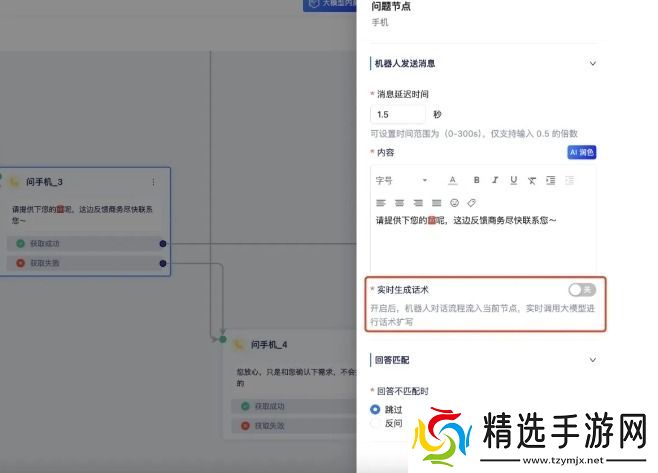Click the partially visible blue top button
The width and height of the screenshot is (658, 473).
point(329,5)
